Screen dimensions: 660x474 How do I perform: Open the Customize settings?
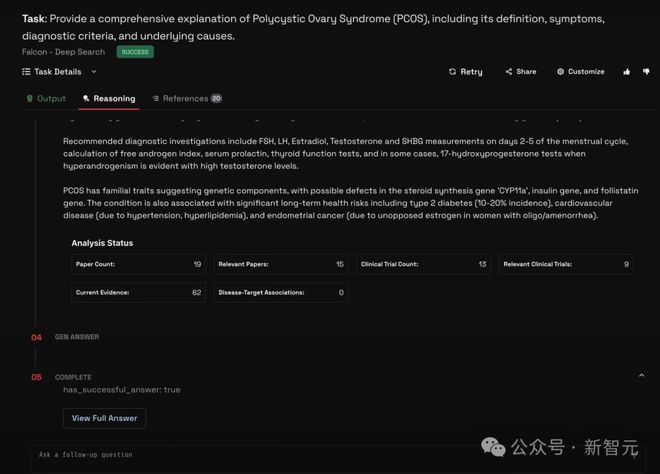[580, 72]
